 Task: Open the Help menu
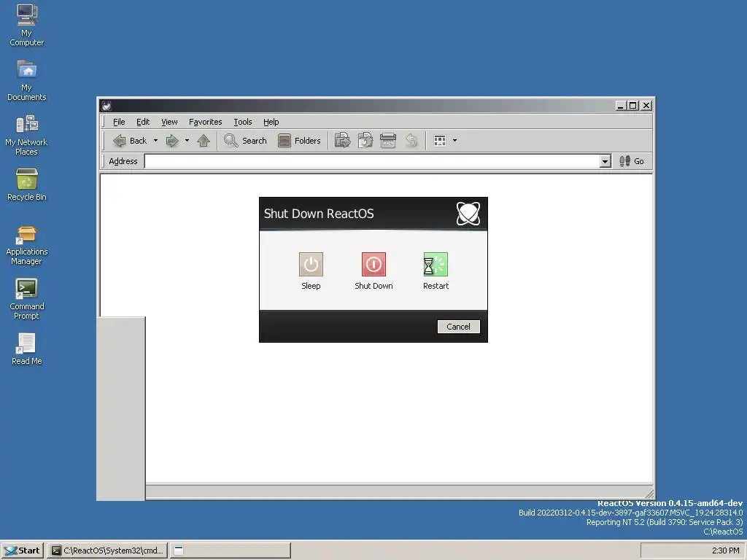[x=271, y=122]
